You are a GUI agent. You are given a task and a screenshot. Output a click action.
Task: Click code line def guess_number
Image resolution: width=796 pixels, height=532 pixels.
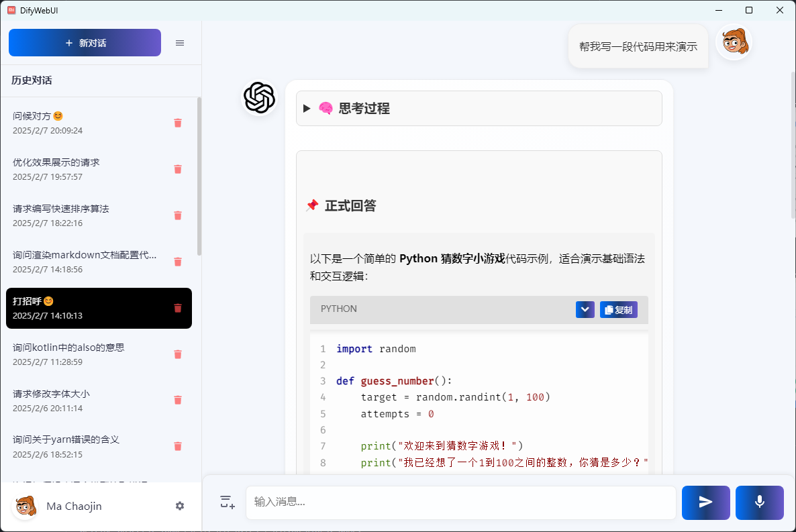point(394,381)
